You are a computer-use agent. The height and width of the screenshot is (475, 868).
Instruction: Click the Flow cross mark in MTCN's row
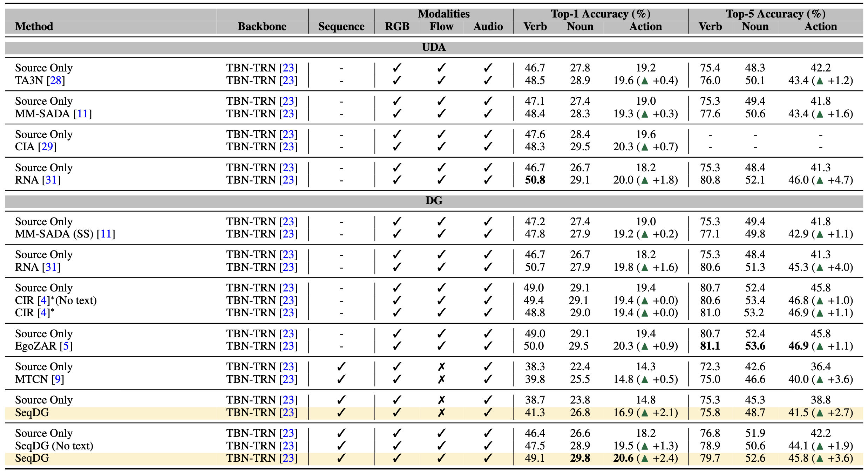click(441, 379)
